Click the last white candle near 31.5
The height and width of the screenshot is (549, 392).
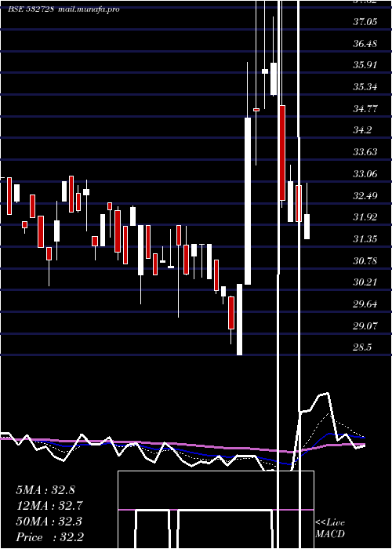[x=307, y=227]
